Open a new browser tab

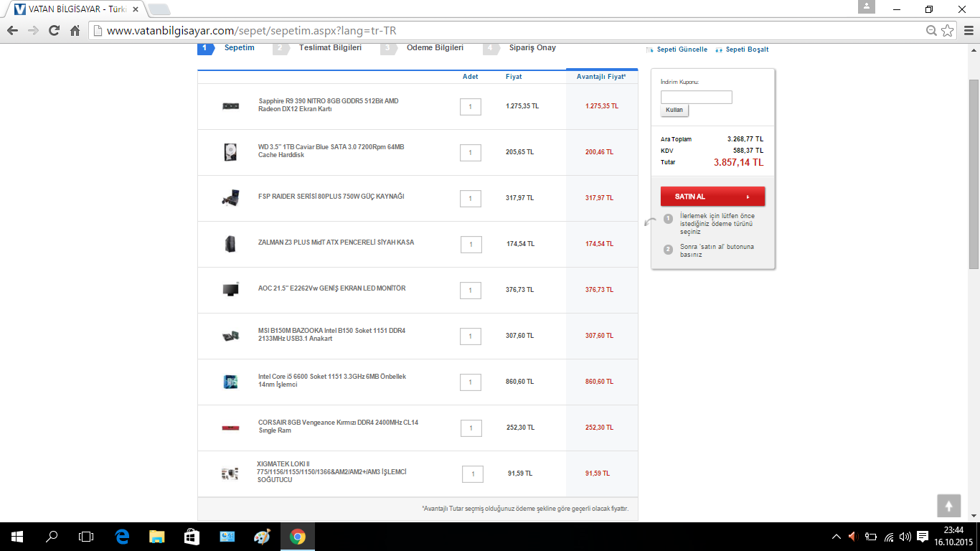click(159, 9)
